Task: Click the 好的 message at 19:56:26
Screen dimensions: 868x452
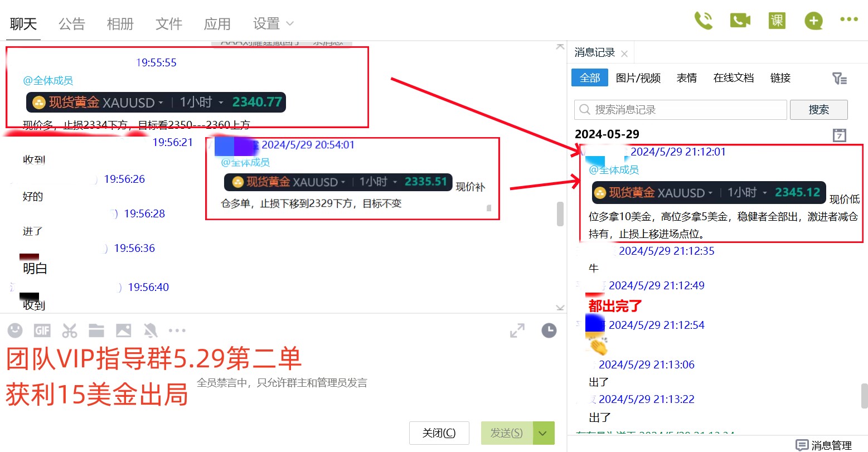Action: [33, 196]
